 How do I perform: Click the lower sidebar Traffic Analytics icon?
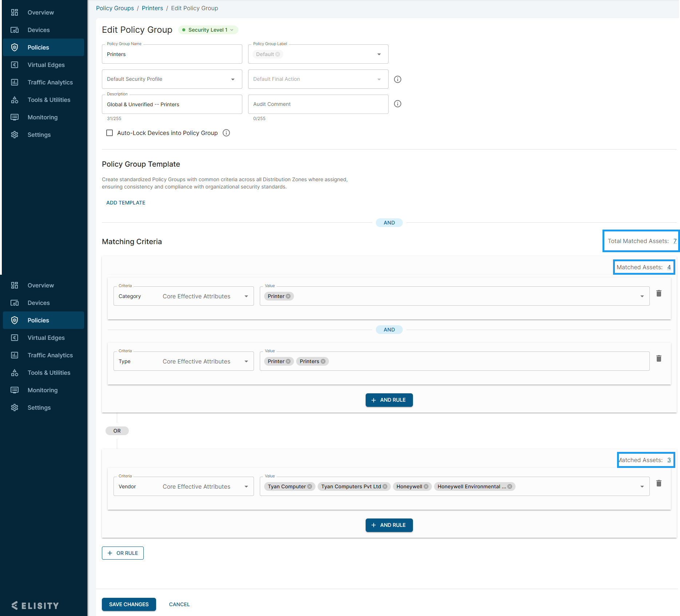15,355
